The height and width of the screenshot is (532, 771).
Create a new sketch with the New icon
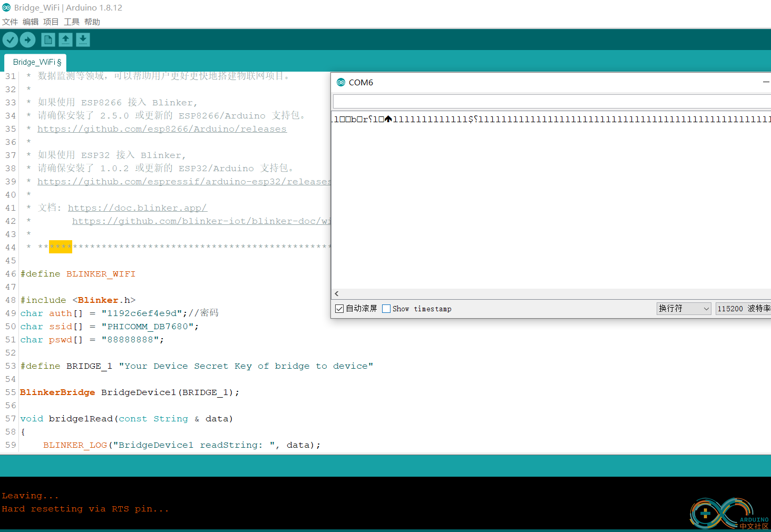48,40
